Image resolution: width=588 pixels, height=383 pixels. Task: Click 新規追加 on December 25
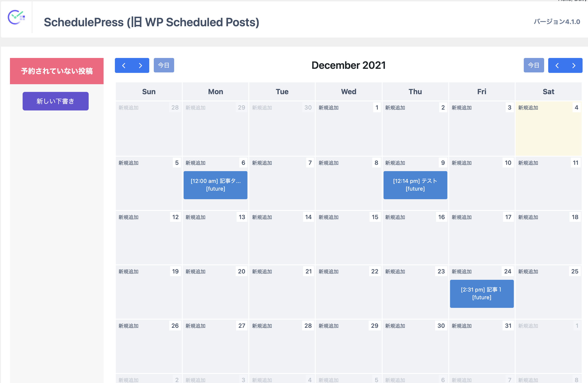coord(528,271)
